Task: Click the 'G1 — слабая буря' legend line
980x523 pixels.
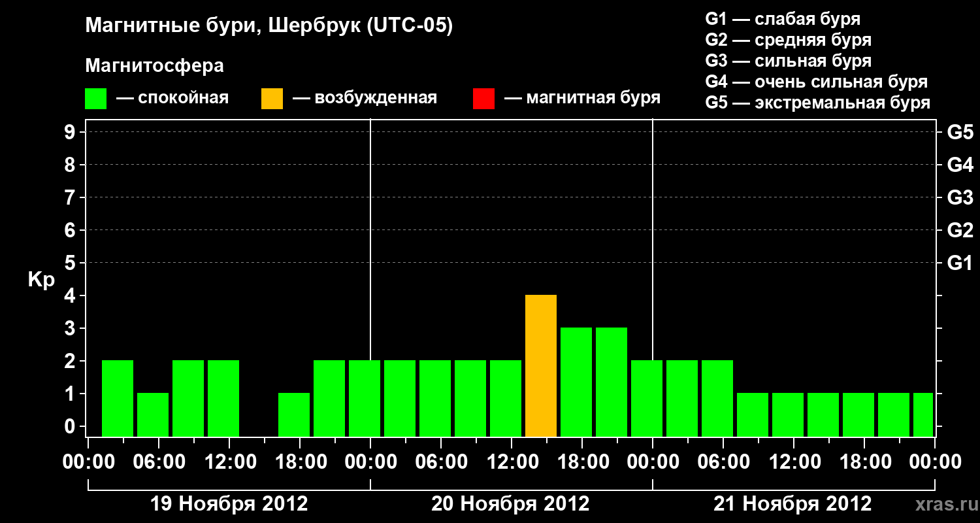Action: tap(783, 19)
